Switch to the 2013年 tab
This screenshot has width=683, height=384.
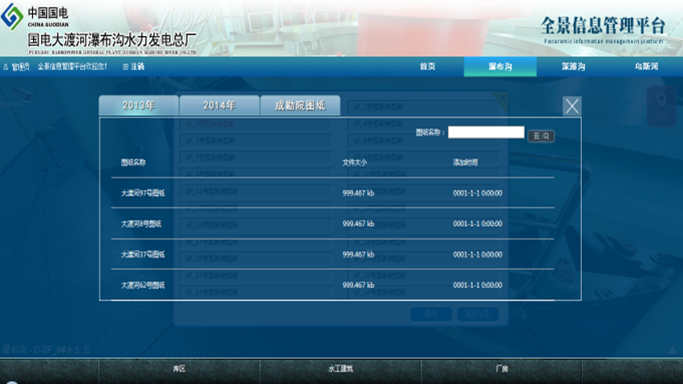tap(139, 105)
